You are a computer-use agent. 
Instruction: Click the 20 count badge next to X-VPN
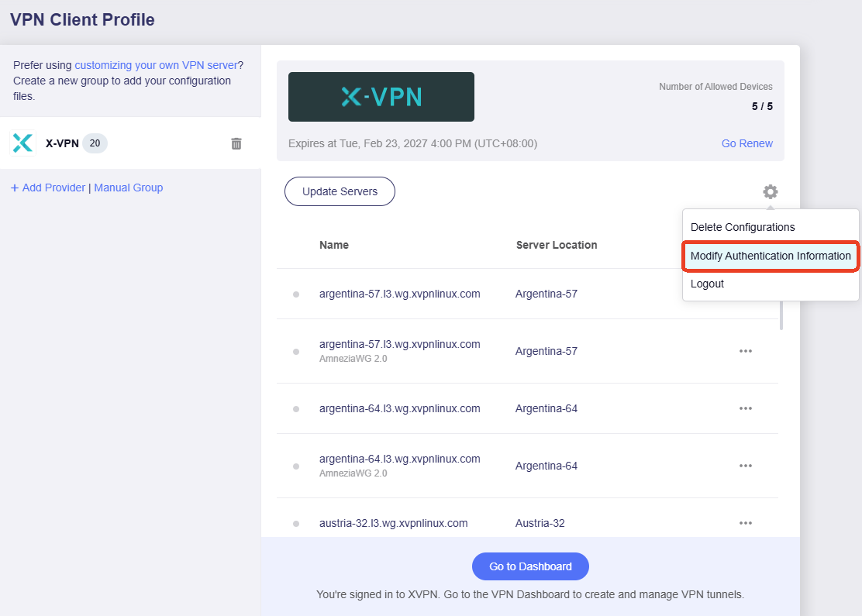tap(95, 143)
